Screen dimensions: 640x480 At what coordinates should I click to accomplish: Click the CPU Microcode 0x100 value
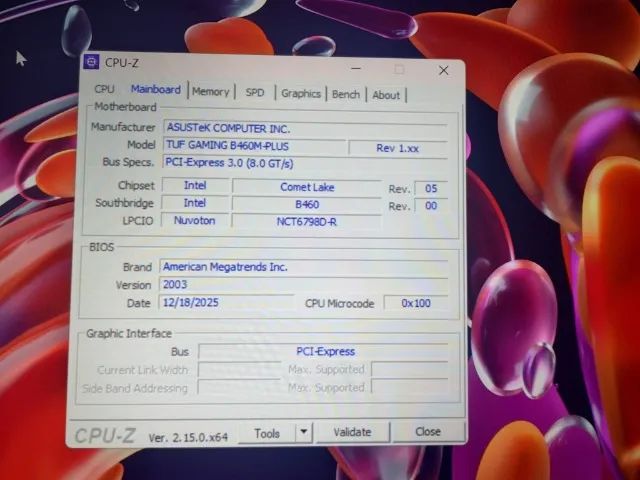(x=416, y=303)
